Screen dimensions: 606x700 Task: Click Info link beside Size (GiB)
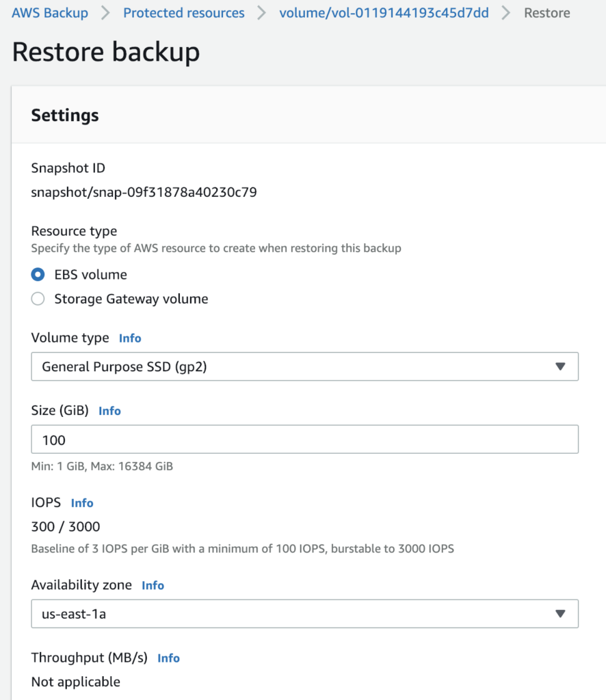tap(109, 411)
